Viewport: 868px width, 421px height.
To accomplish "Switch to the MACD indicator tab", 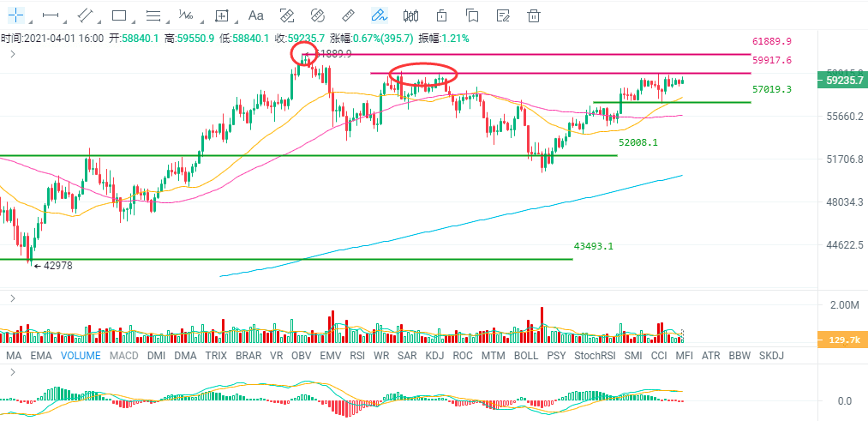I will (124, 356).
